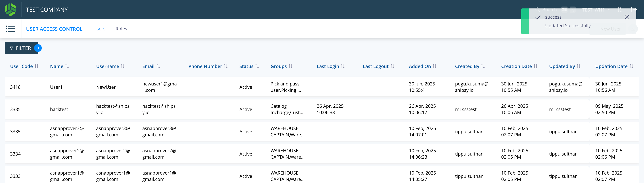Click the New User button
This screenshot has width=644, height=183.
[608, 29]
